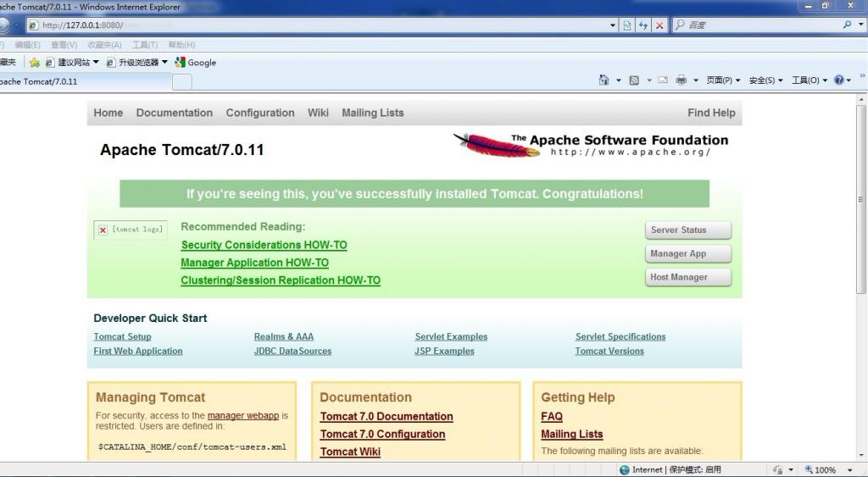Select the Apache Tomcat/7.0.11 tab
The width and height of the screenshot is (868, 477).
coord(85,81)
